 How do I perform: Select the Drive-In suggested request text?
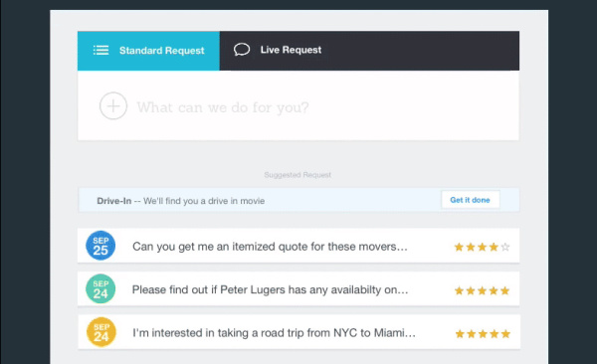pyautogui.click(x=180, y=201)
